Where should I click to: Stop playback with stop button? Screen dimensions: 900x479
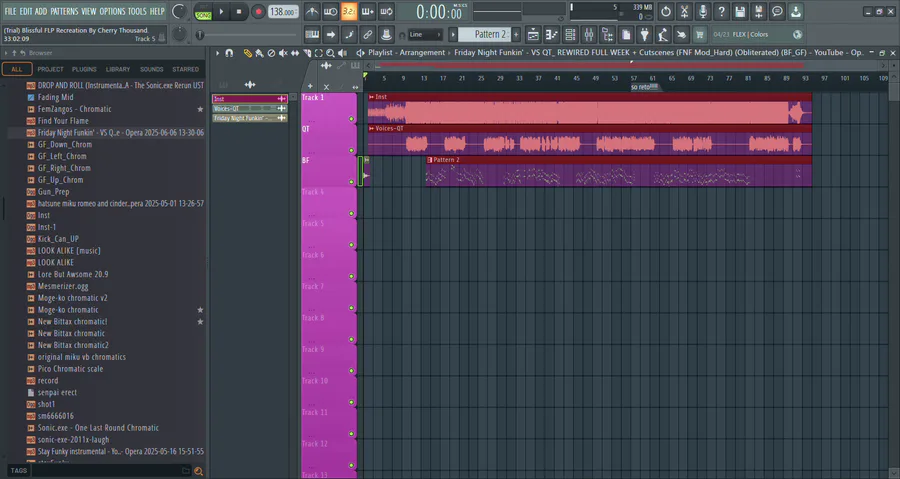point(239,11)
